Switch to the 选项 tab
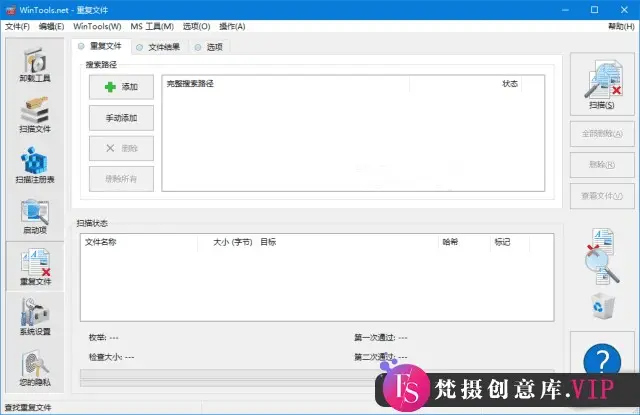This screenshot has width=640, height=415. tap(210, 47)
